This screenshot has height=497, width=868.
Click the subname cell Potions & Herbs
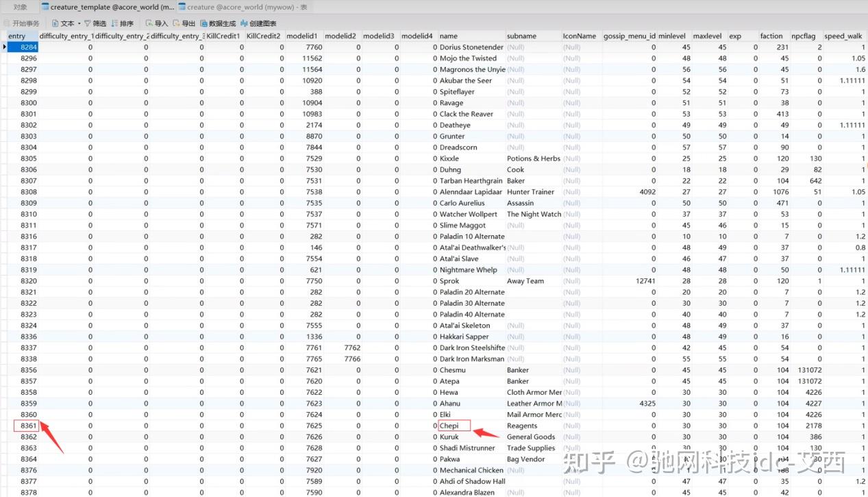click(534, 158)
